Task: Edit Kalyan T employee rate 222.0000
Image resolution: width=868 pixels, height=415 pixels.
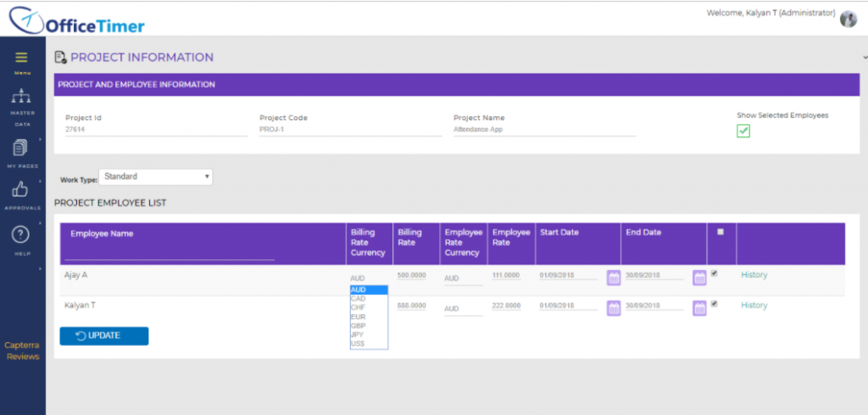Action: point(506,306)
